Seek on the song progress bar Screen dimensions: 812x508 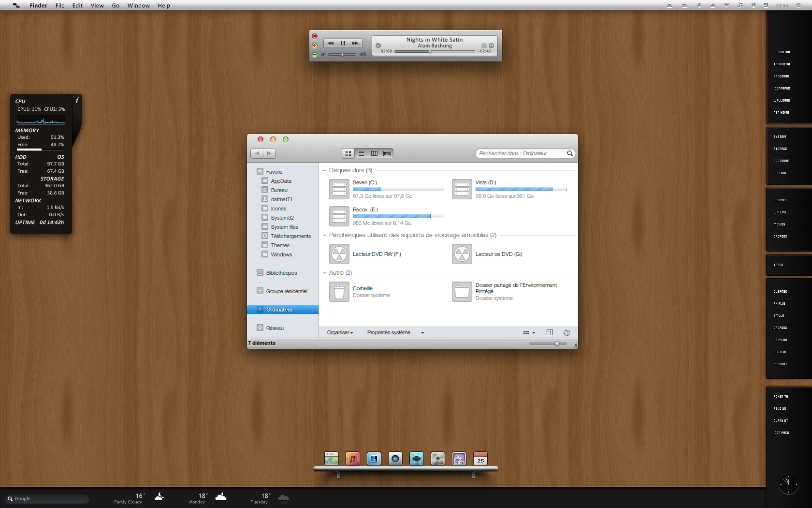435,51
